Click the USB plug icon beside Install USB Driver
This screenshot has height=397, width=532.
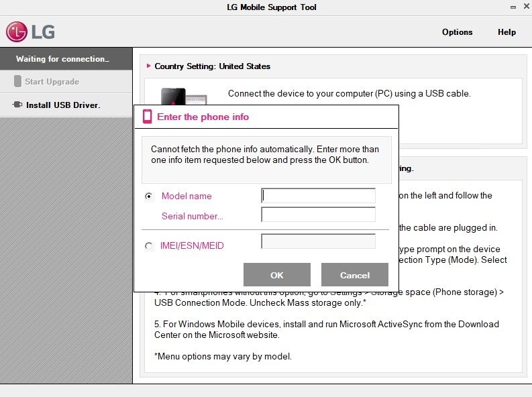coord(17,105)
